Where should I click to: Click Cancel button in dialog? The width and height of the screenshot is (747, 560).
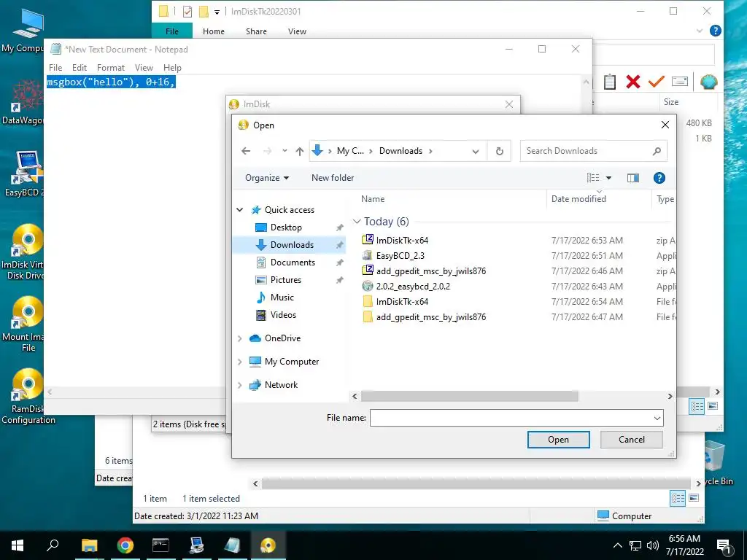click(631, 440)
